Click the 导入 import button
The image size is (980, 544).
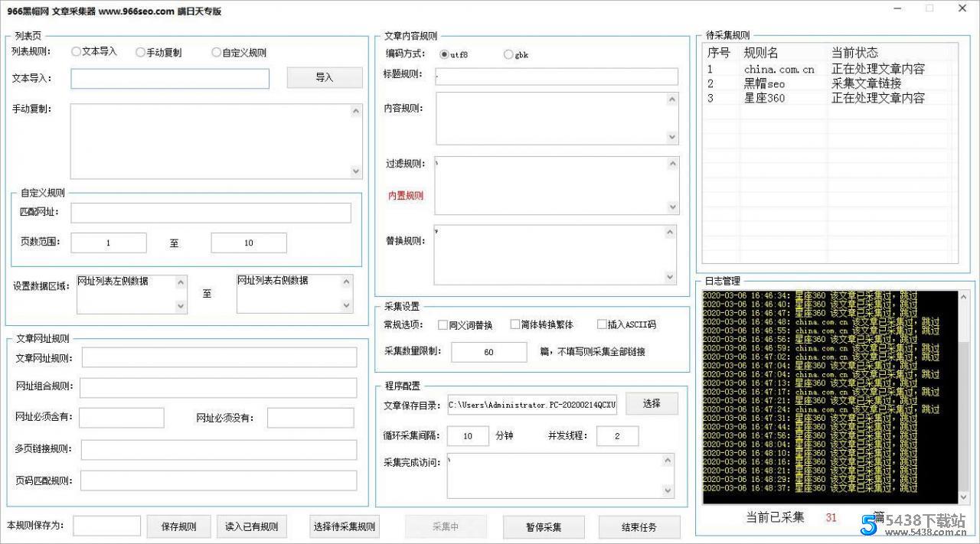[324, 77]
